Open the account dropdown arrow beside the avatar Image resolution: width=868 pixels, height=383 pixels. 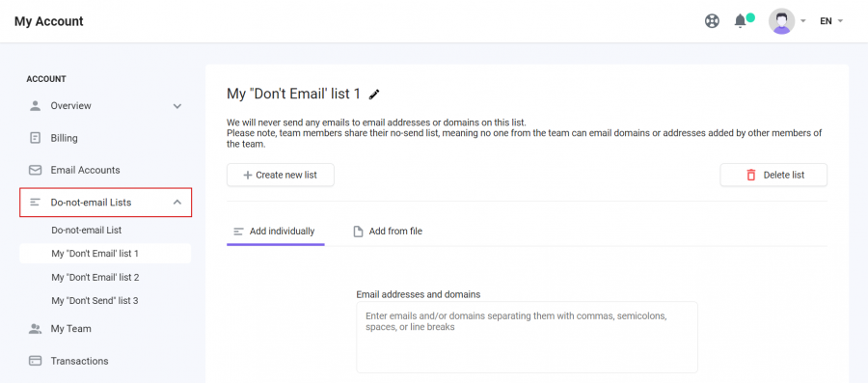803,21
